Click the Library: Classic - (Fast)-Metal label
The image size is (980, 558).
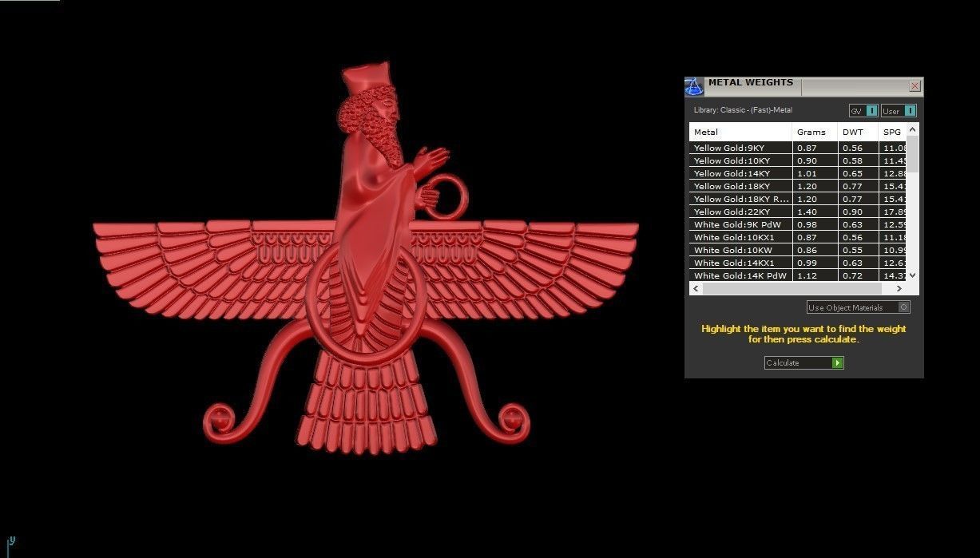pos(743,110)
